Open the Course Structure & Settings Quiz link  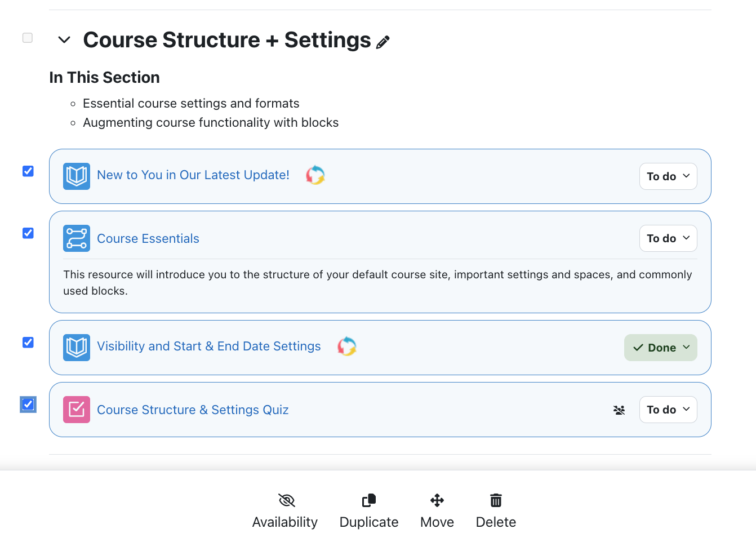click(193, 410)
